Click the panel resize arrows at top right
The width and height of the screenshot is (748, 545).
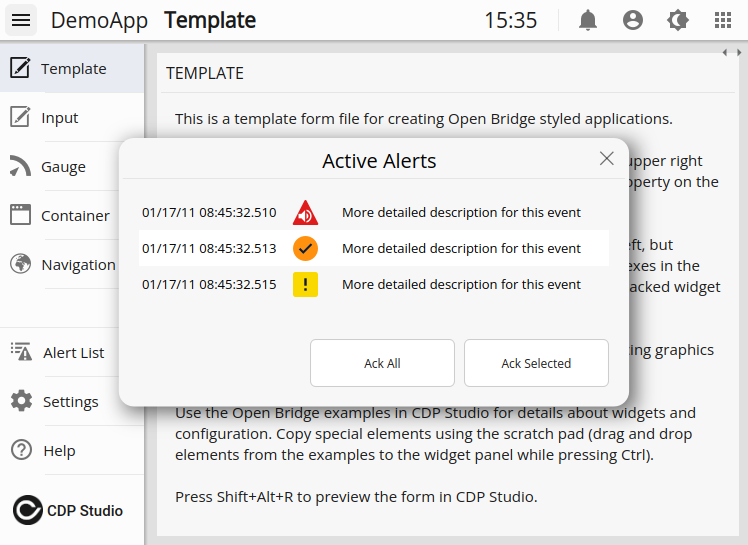731,52
